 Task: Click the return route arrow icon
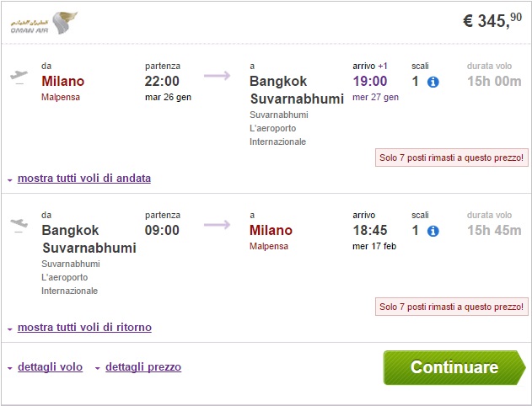(217, 225)
